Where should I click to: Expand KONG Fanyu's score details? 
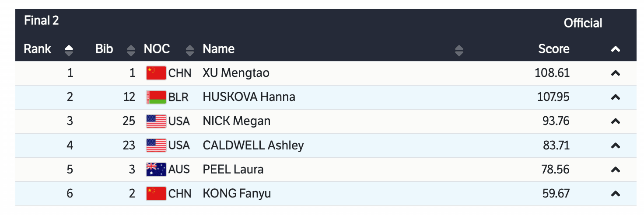[x=615, y=193]
